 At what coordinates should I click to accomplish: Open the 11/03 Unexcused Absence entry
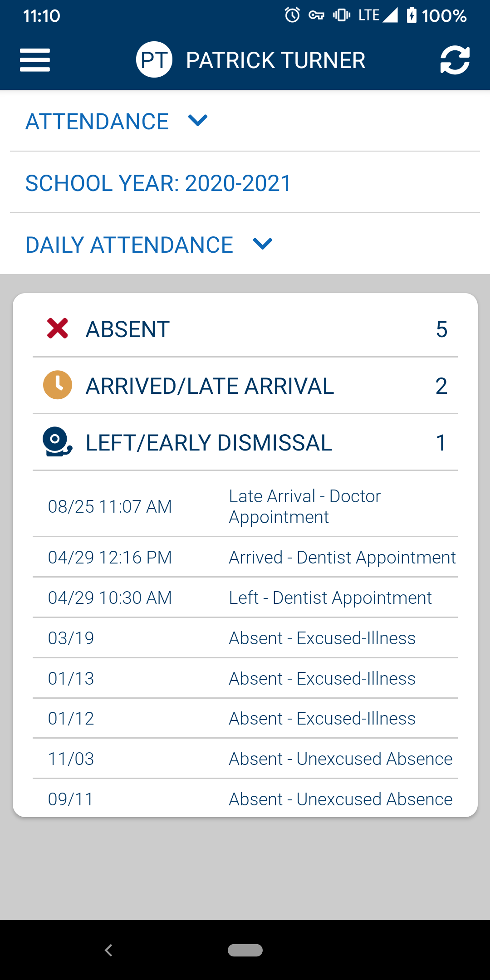click(x=245, y=759)
